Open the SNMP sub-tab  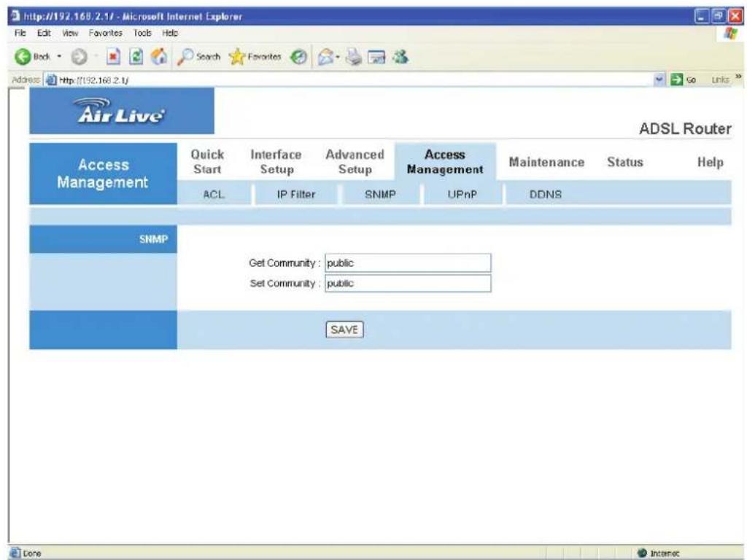(x=380, y=194)
